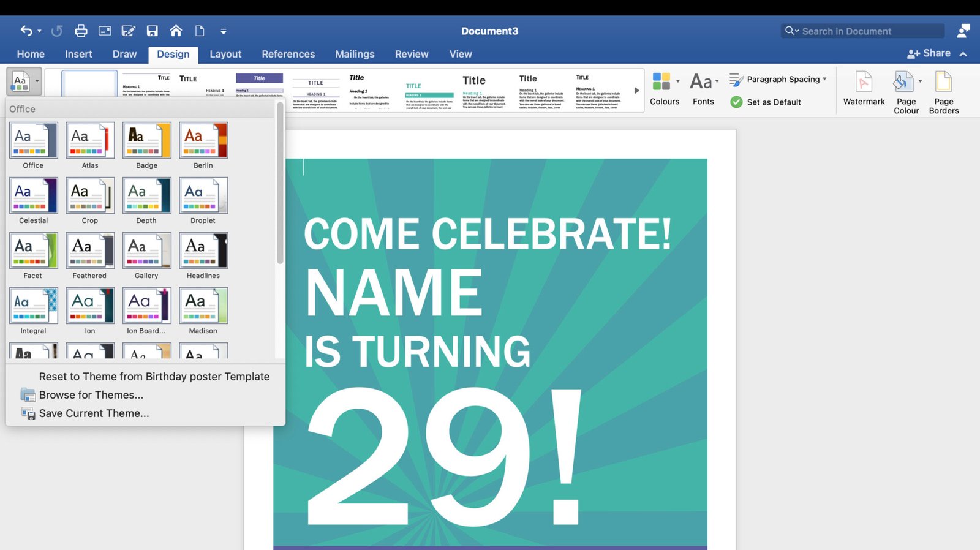Open the Colours palette
Image resolution: width=980 pixels, height=550 pixels.
665,89
